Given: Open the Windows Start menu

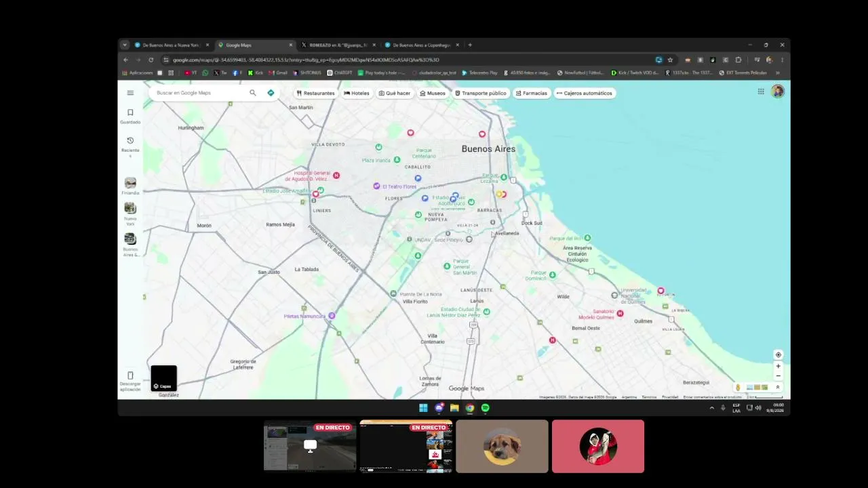Looking at the screenshot, I should point(423,408).
